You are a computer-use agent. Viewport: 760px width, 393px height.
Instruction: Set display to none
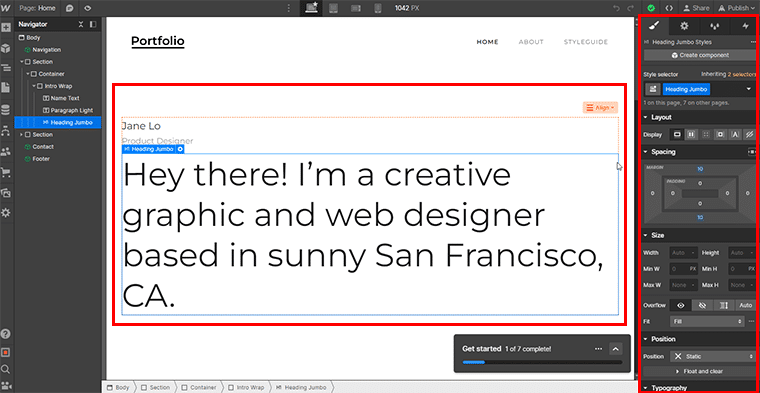click(x=749, y=134)
